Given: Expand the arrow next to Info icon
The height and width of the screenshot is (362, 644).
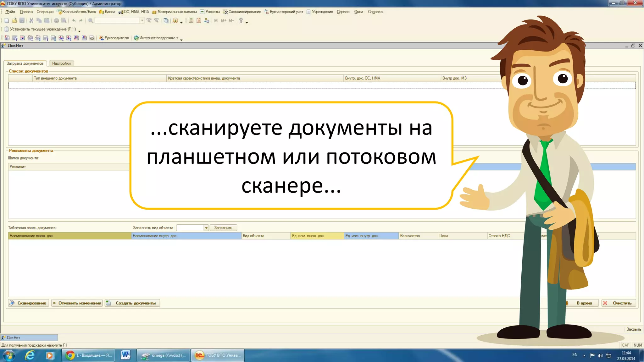Looking at the screenshot, I should [x=181, y=22].
